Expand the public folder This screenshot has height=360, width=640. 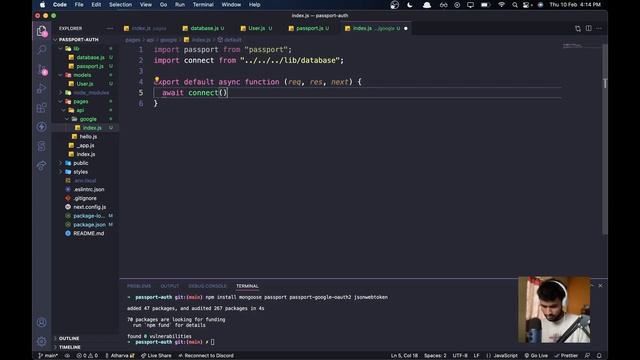pyautogui.click(x=60, y=163)
